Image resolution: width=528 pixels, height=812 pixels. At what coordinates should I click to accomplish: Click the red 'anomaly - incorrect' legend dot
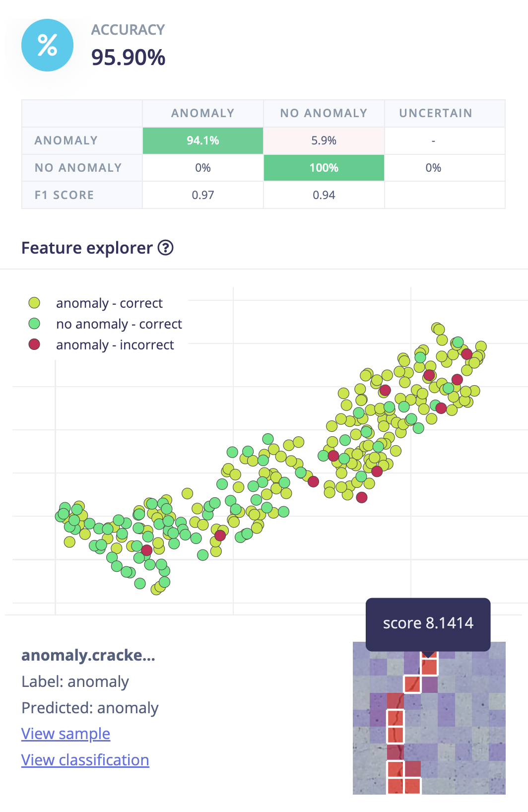tap(36, 344)
